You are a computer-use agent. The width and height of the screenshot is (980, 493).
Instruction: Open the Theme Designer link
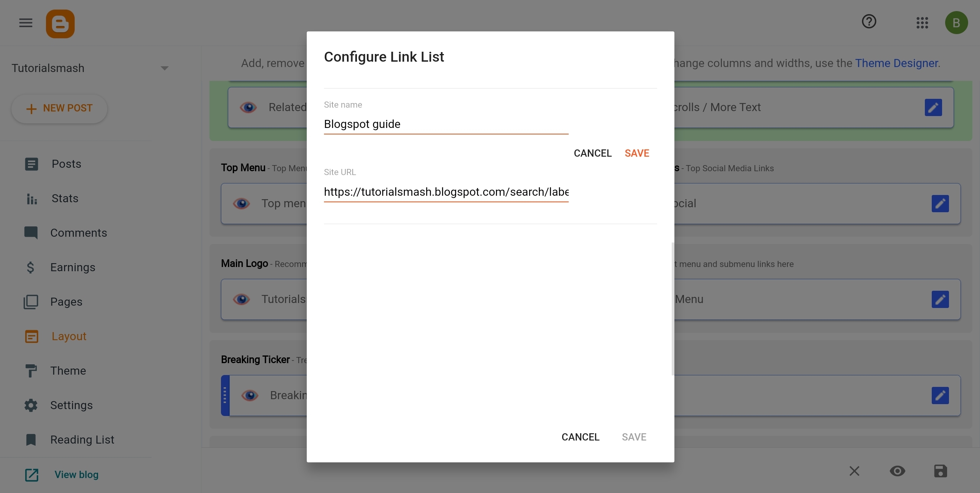point(896,63)
